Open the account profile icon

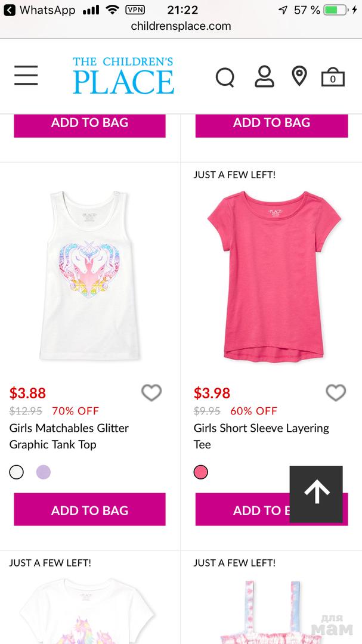(x=264, y=77)
